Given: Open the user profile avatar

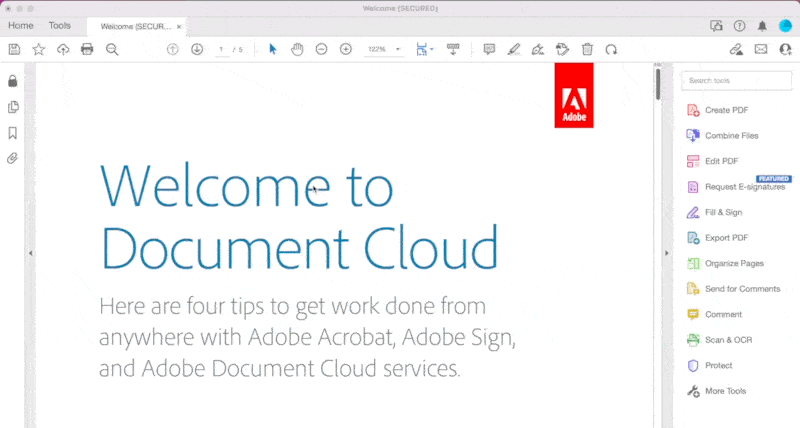Looking at the screenshot, I should point(785,26).
